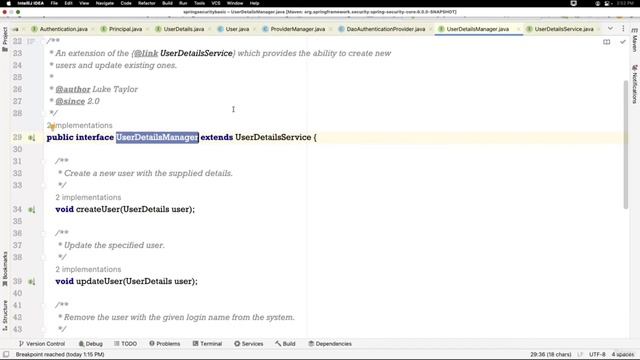Collapse the comment fold at line 31
The height and width of the screenshot is (360, 640).
click(x=43, y=161)
